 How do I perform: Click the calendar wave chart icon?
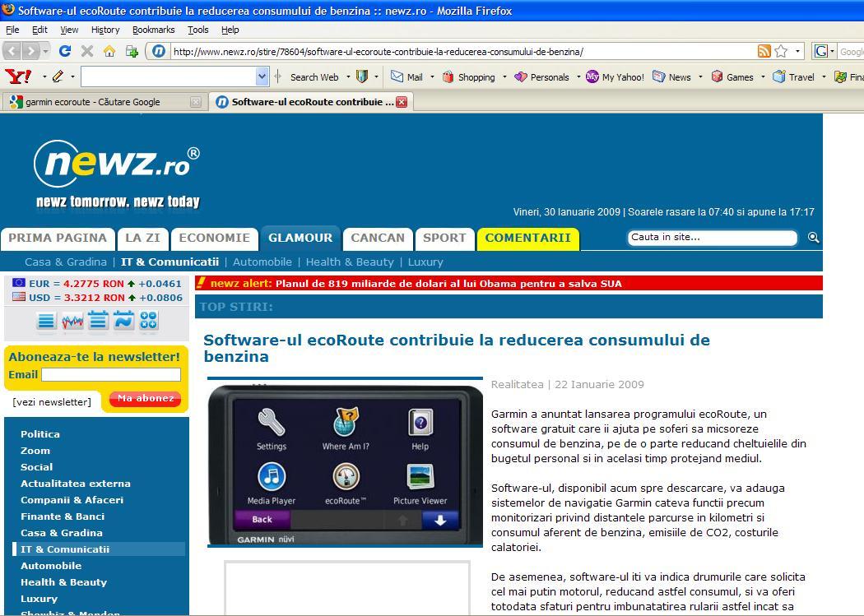click(x=123, y=321)
